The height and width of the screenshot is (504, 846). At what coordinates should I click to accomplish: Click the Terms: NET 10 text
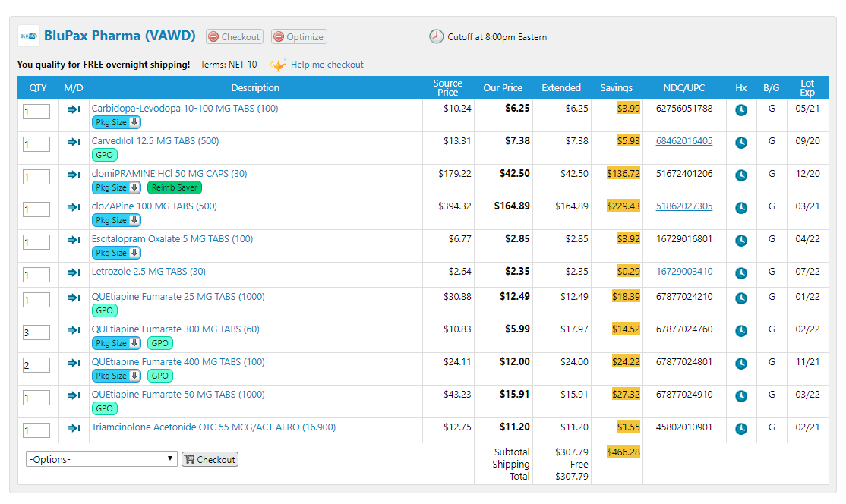pos(229,65)
